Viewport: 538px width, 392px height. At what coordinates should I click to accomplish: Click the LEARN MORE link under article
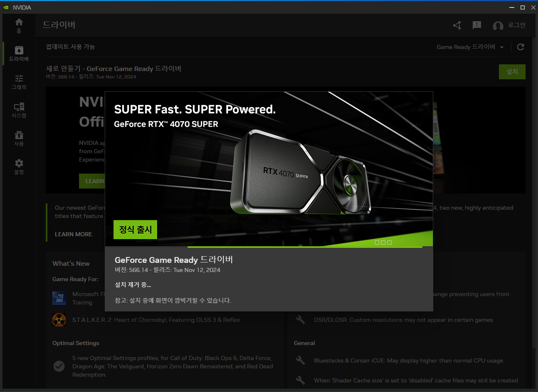tap(74, 234)
